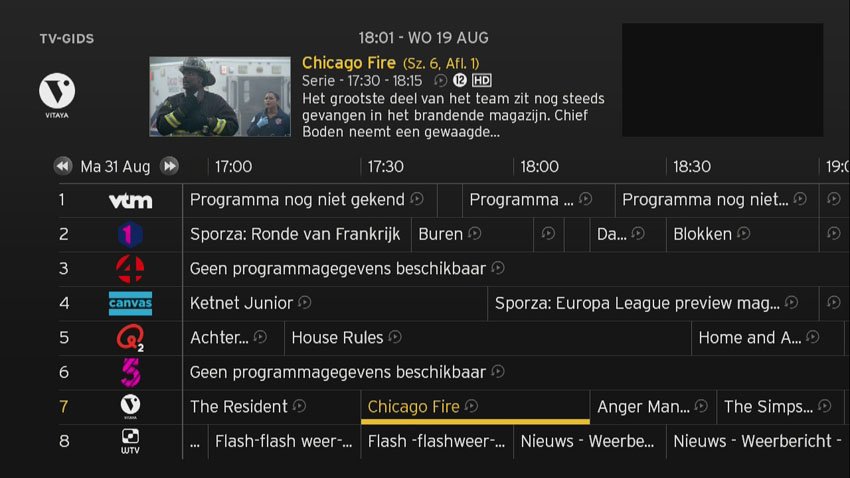Choose the Blokken program on channel 2

[x=742, y=234]
